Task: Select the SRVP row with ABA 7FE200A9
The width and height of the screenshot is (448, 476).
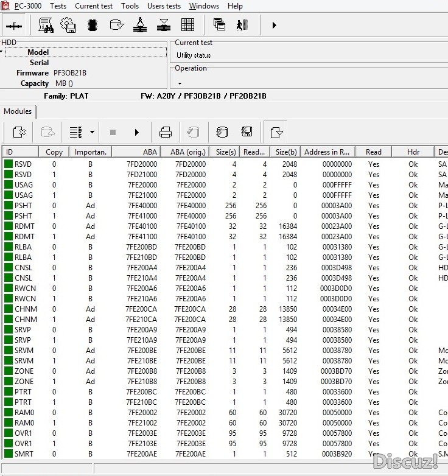Action: point(225,330)
